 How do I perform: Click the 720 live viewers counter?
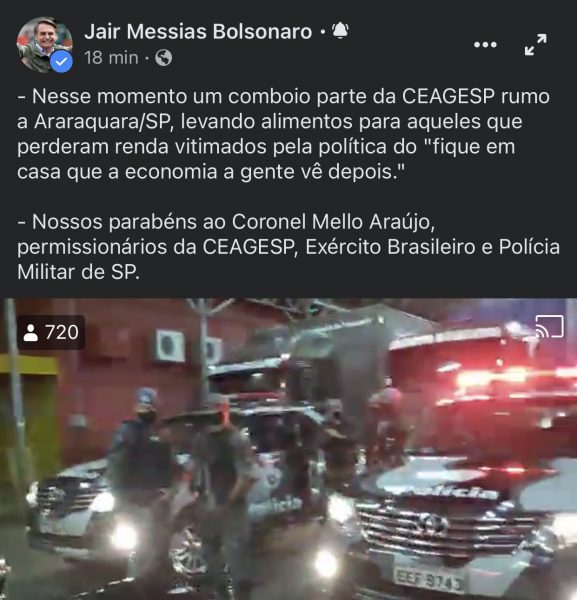tap(51, 332)
